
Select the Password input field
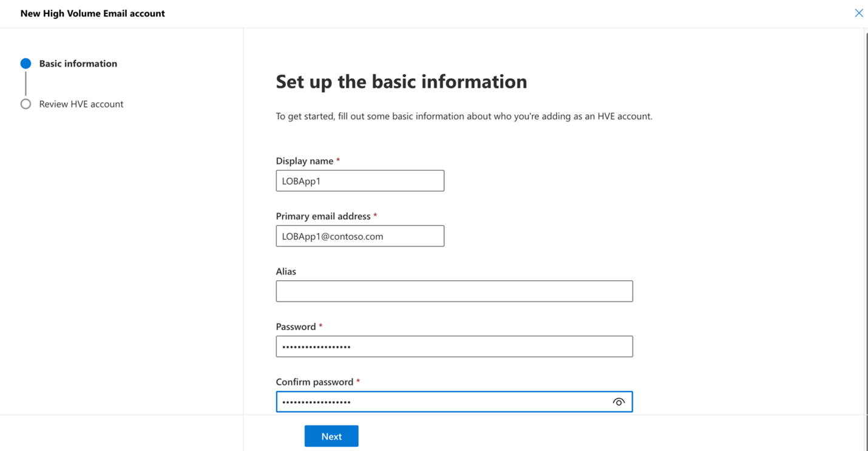point(454,347)
